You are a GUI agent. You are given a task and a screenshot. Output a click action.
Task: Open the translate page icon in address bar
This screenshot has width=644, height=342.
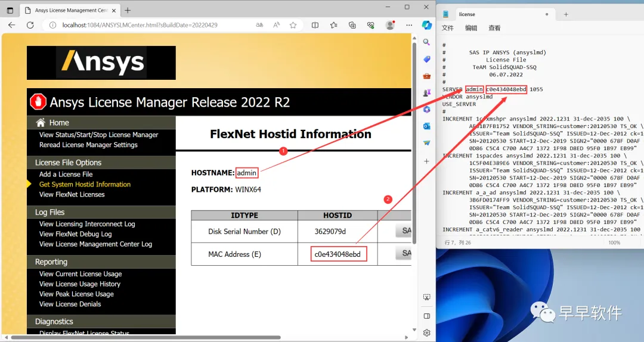pos(259,25)
